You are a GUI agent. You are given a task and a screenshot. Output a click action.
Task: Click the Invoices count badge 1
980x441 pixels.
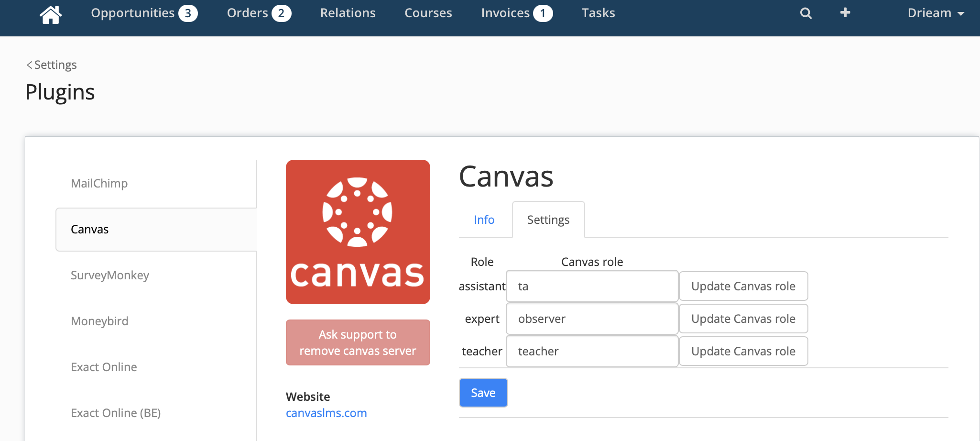(x=543, y=13)
